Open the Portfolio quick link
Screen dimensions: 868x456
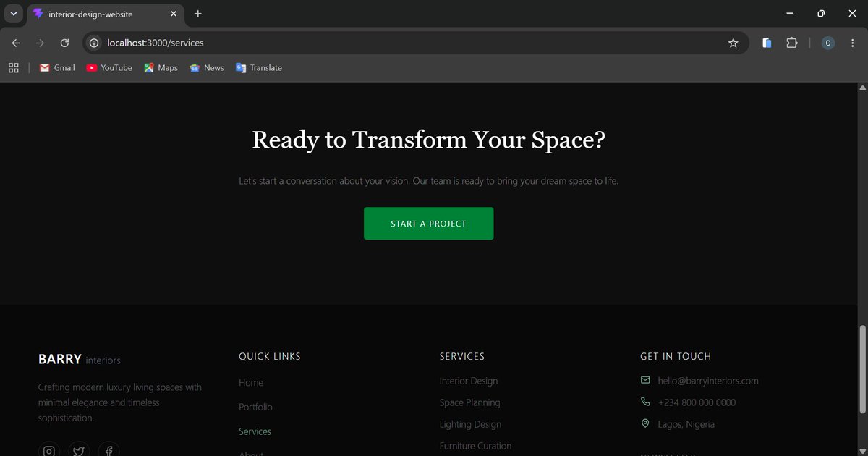255,407
